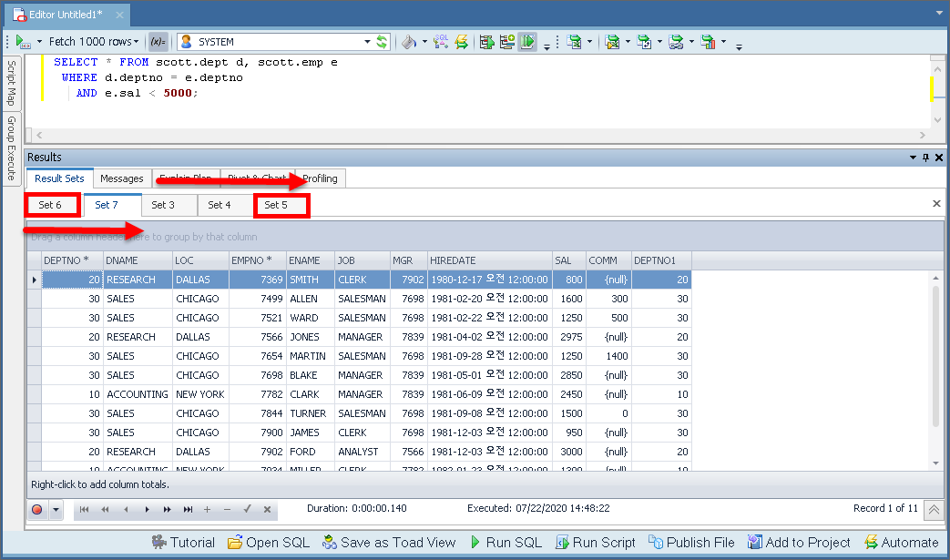Image resolution: width=950 pixels, height=560 pixels.
Task: Open the Script Map side panel
Action: [x=11, y=83]
